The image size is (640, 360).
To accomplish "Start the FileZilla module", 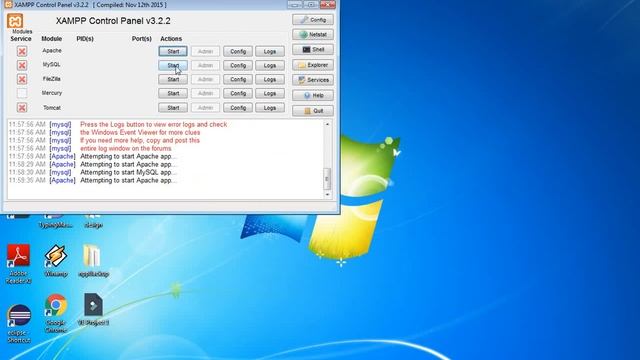I will click(x=173, y=79).
